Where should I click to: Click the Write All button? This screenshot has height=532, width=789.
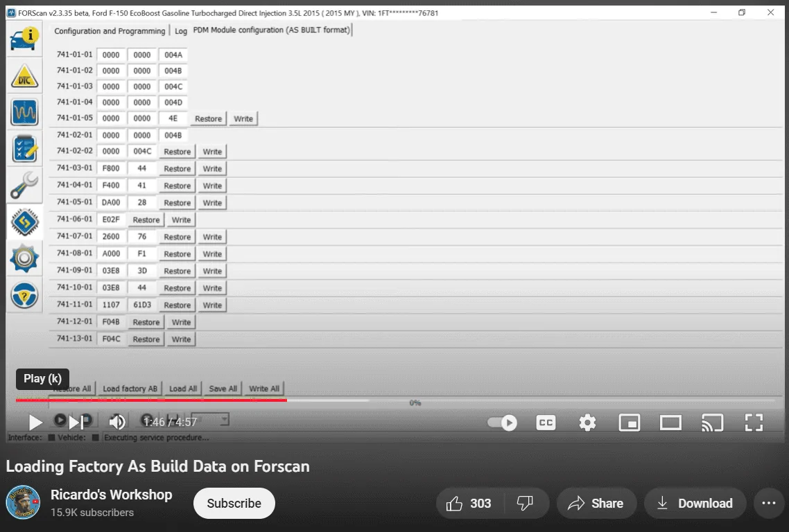tap(264, 389)
